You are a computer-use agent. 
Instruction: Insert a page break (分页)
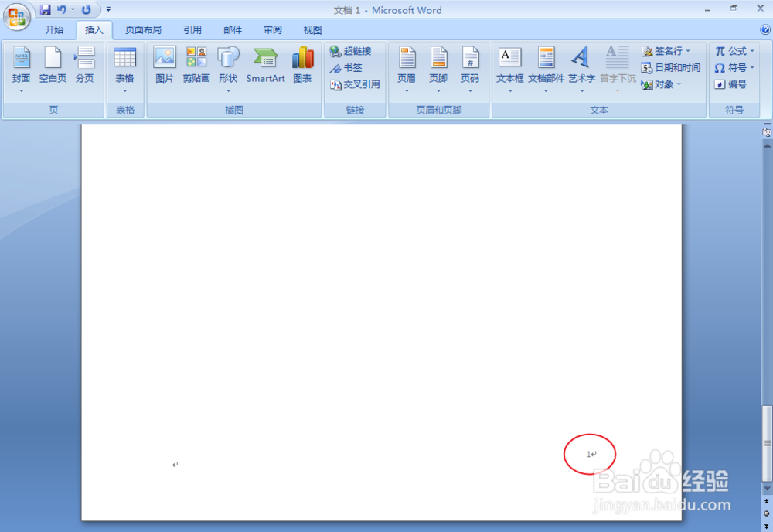pyautogui.click(x=84, y=65)
